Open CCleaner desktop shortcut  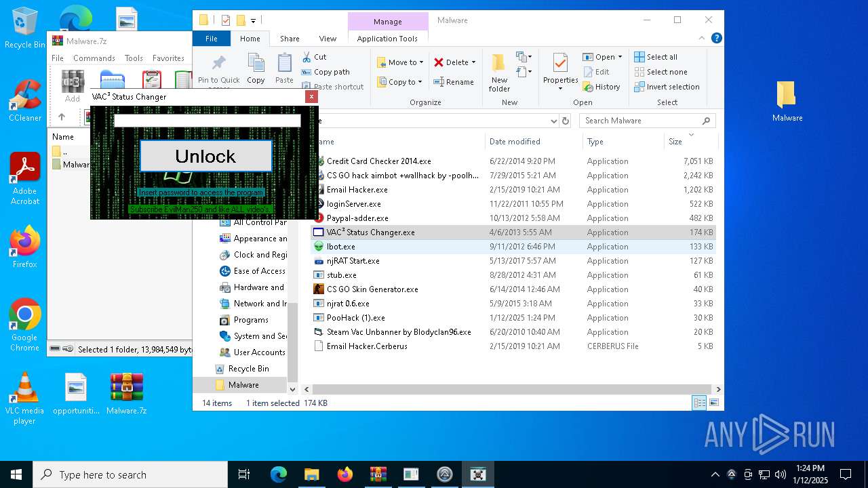pos(24,101)
